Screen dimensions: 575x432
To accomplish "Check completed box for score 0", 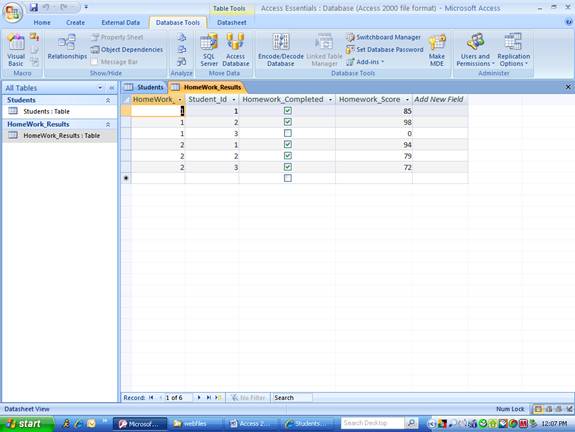I will click(x=288, y=133).
